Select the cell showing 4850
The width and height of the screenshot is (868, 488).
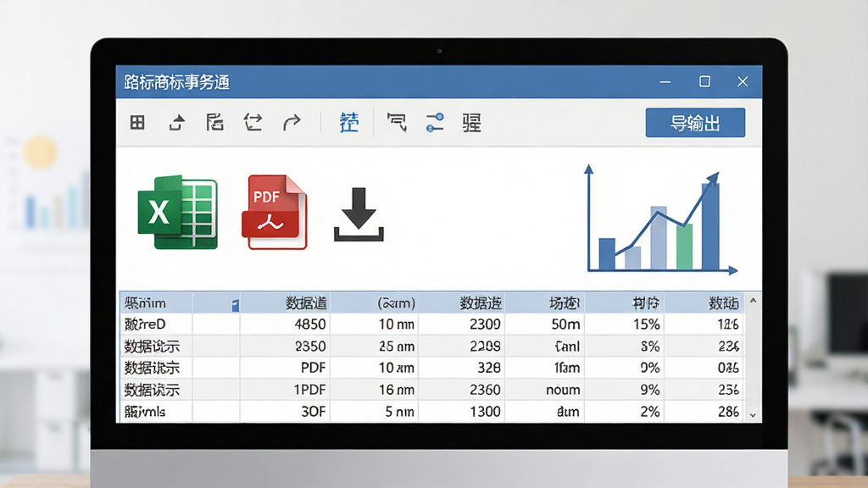click(x=285, y=324)
